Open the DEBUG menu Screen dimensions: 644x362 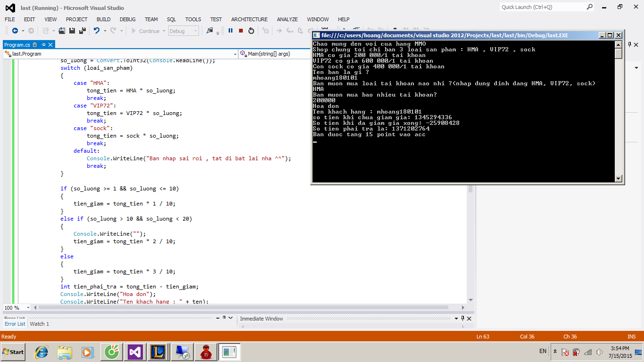pos(127,19)
